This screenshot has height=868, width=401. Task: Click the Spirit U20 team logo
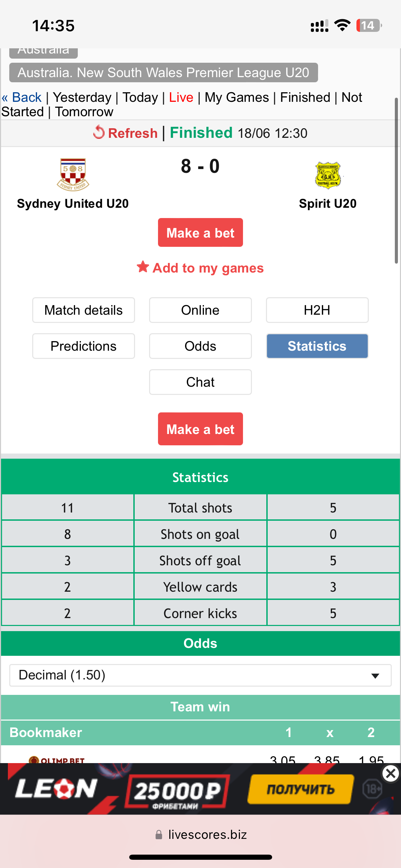tap(328, 175)
